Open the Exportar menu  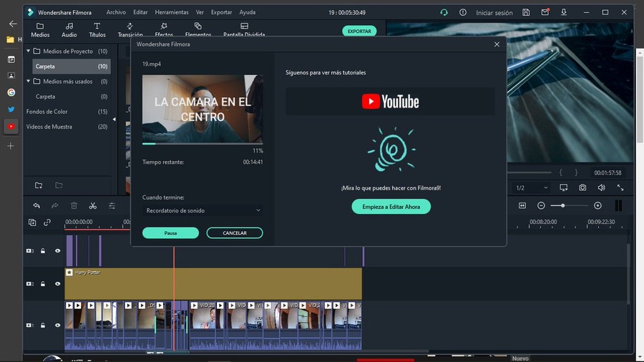pos(221,12)
